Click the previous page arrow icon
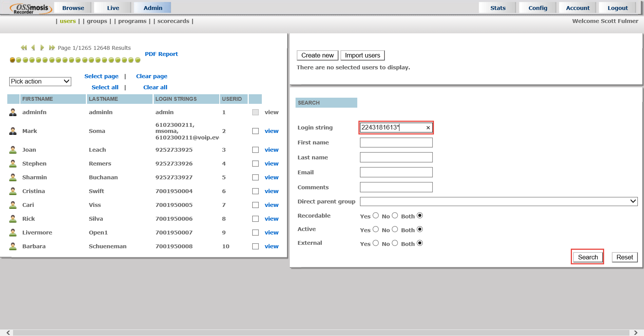The image size is (644, 336). 33,48
